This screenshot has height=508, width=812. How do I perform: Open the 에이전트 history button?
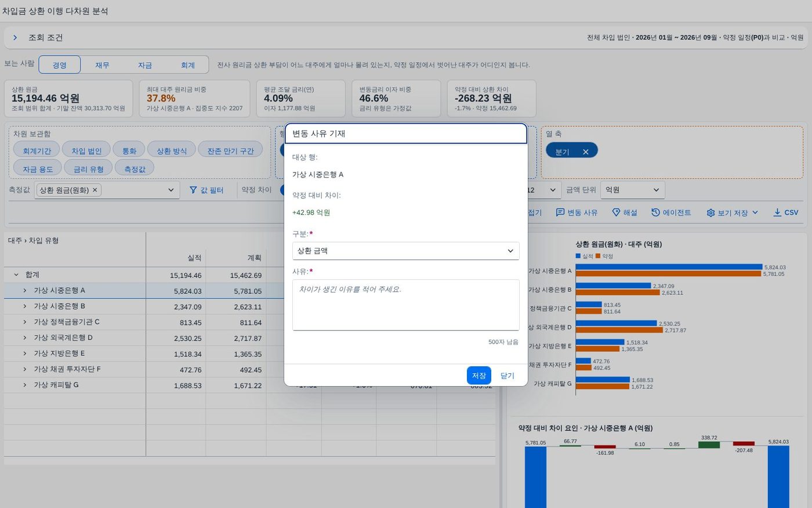pyautogui.click(x=671, y=212)
